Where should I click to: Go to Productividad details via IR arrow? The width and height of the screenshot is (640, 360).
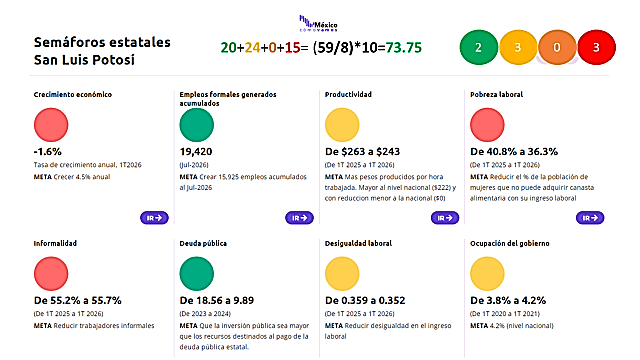pos(445,218)
